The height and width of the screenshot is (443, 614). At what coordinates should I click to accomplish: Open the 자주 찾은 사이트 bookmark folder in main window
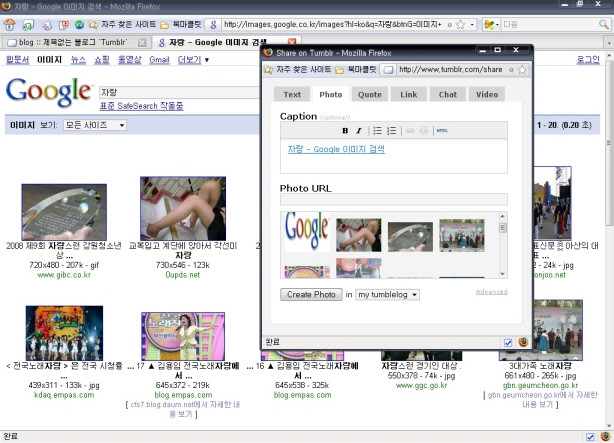(122, 25)
